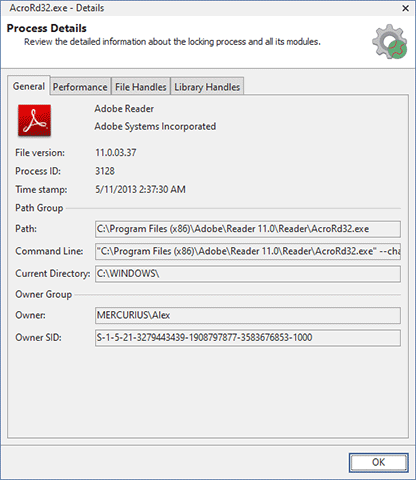Click the Owner field showing MERCURIUS\Alex

click(x=248, y=315)
